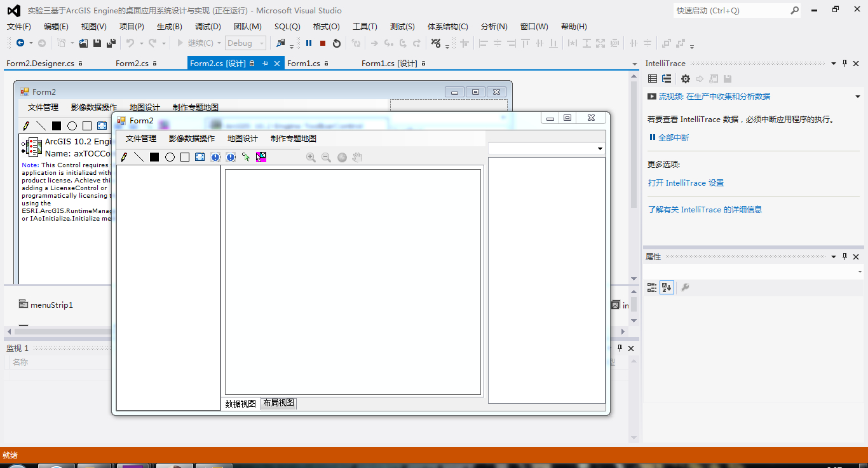
Task: Select the pencil draw tool in Form2
Action: click(124, 157)
